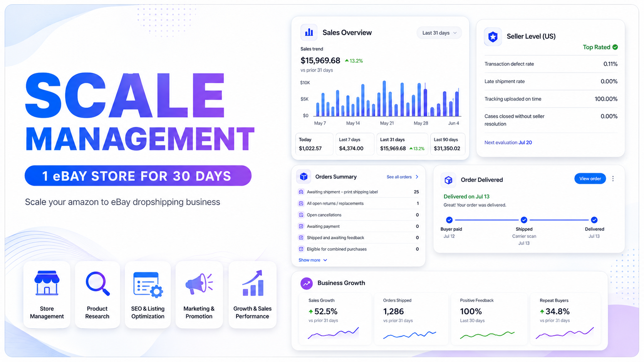Click the $15,969.68 sales trend total
The height and width of the screenshot is (362, 644).
320,61
